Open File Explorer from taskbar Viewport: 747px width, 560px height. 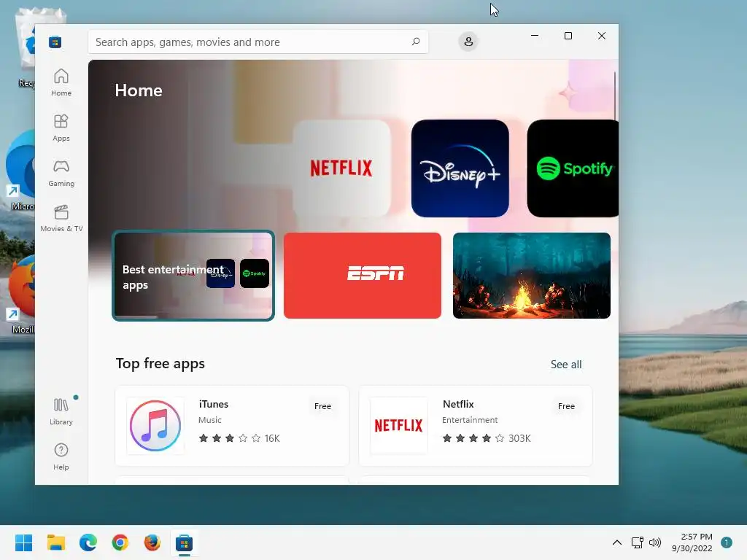[x=55, y=542]
